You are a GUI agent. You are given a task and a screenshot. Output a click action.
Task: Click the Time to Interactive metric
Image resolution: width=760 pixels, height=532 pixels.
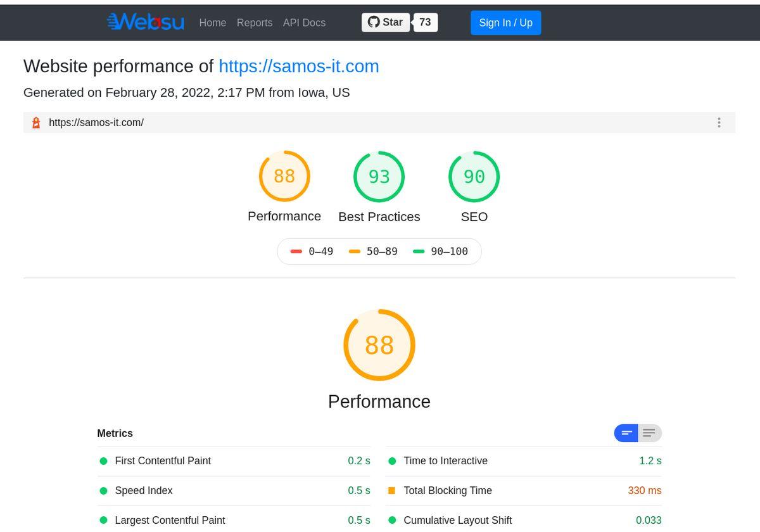pyautogui.click(x=524, y=461)
